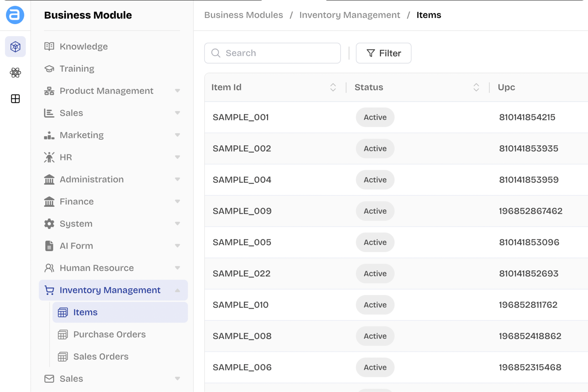Open Purchase Orders submenu item
This screenshot has height=392, width=588.
tap(109, 334)
